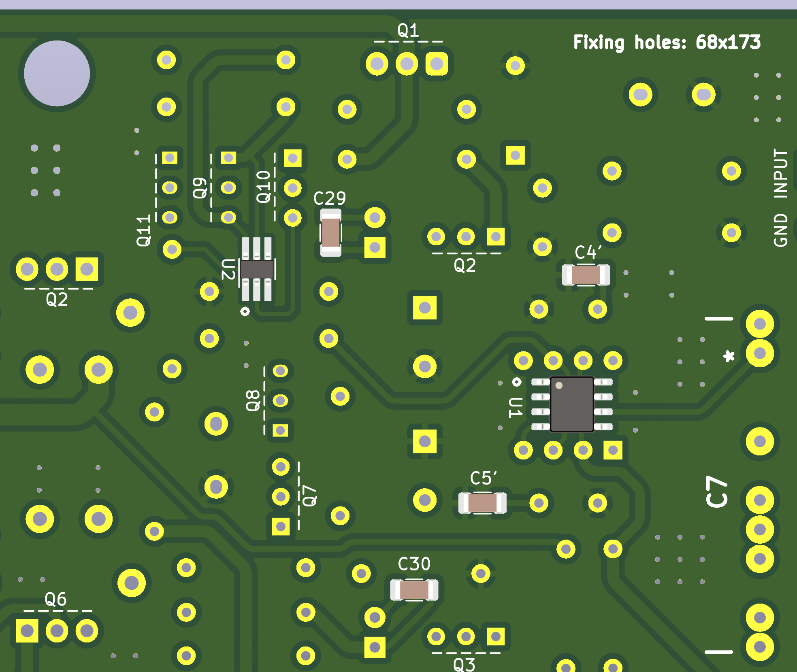Click the Q1 reference label
The height and width of the screenshot is (672, 797).
tap(408, 30)
